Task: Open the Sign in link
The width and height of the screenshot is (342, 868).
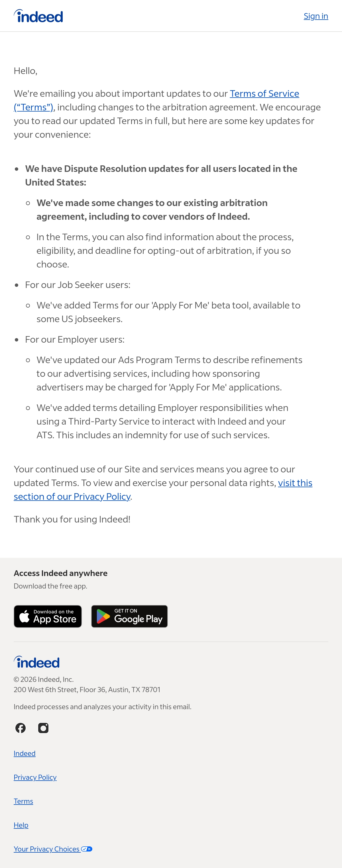Action: click(316, 16)
